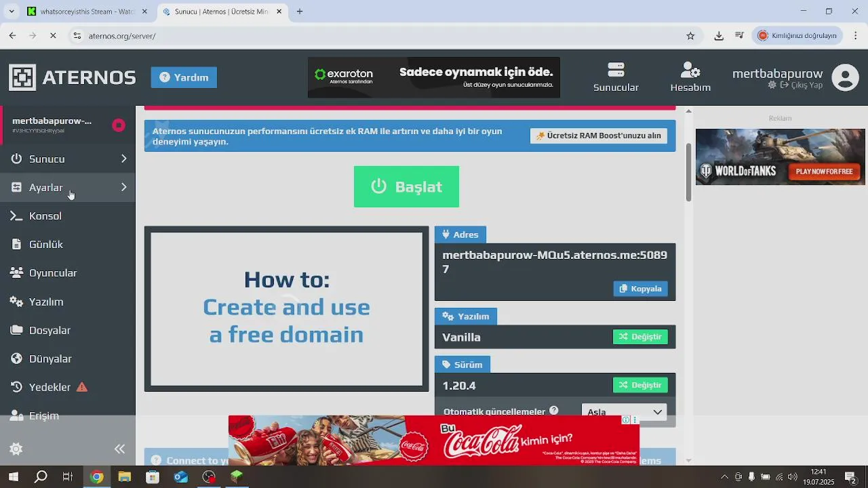Open the browser media control icon
Image resolution: width=868 pixels, height=488 pixels.
tap(739, 35)
